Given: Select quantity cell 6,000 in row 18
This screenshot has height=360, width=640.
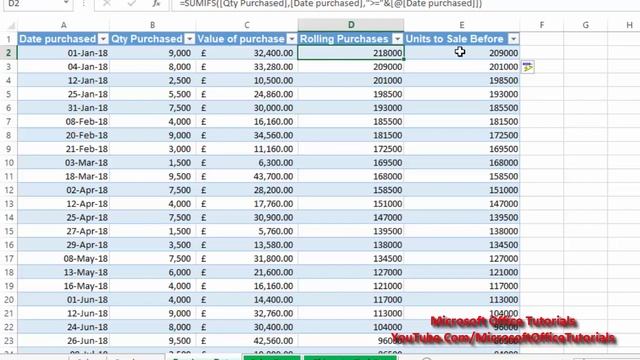Looking at the screenshot, I should [153, 272].
